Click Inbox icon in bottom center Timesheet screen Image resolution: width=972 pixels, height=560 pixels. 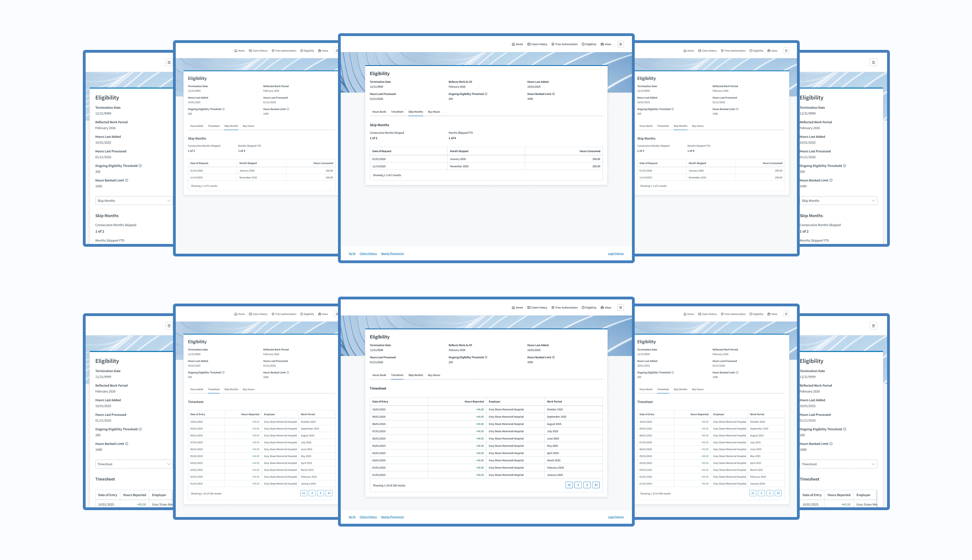coord(602,308)
